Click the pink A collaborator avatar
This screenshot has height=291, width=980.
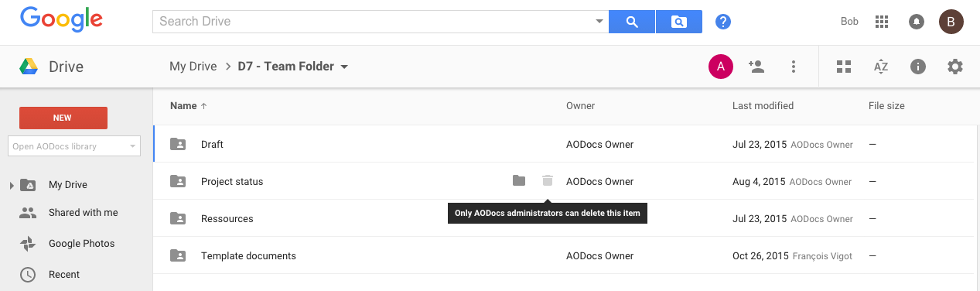pos(721,67)
